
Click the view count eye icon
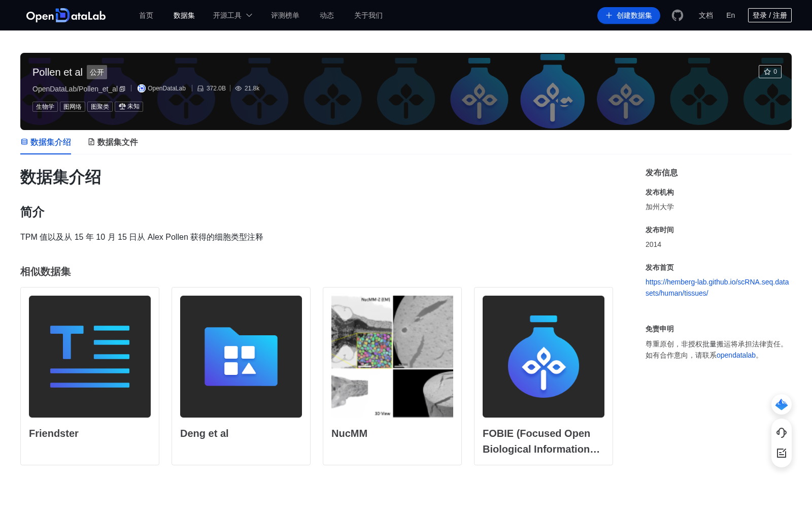point(239,88)
